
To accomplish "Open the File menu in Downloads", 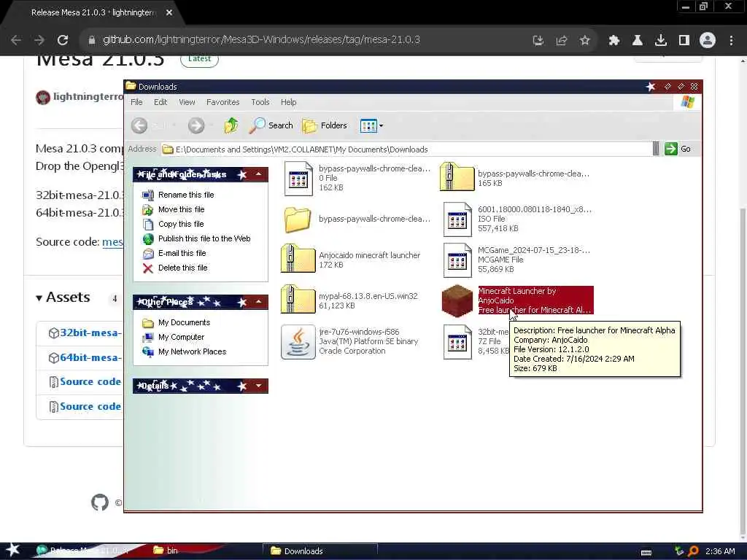I will click(x=136, y=102).
